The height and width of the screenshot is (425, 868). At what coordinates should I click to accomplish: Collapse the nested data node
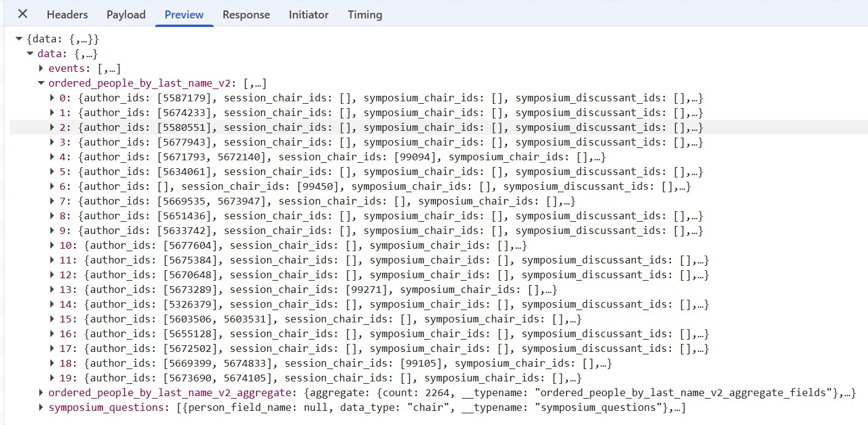[30, 53]
